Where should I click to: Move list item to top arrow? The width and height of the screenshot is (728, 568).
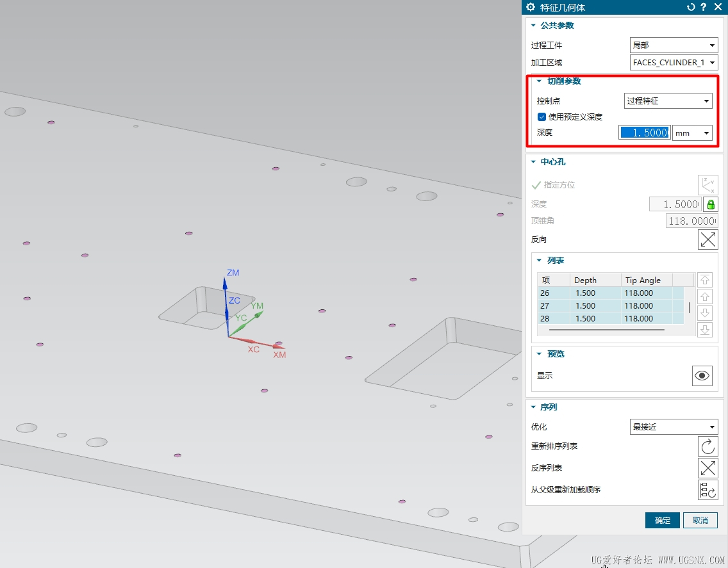(705, 280)
